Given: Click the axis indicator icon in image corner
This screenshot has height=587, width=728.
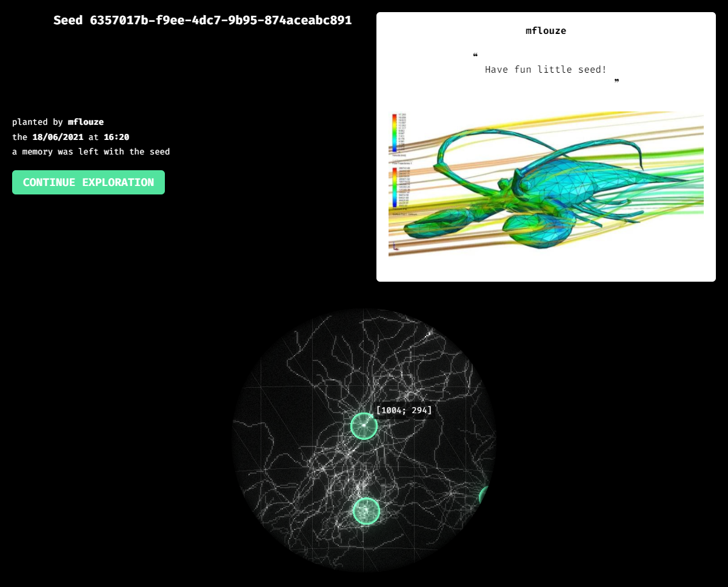Looking at the screenshot, I should pyautogui.click(x=396, y=246).
